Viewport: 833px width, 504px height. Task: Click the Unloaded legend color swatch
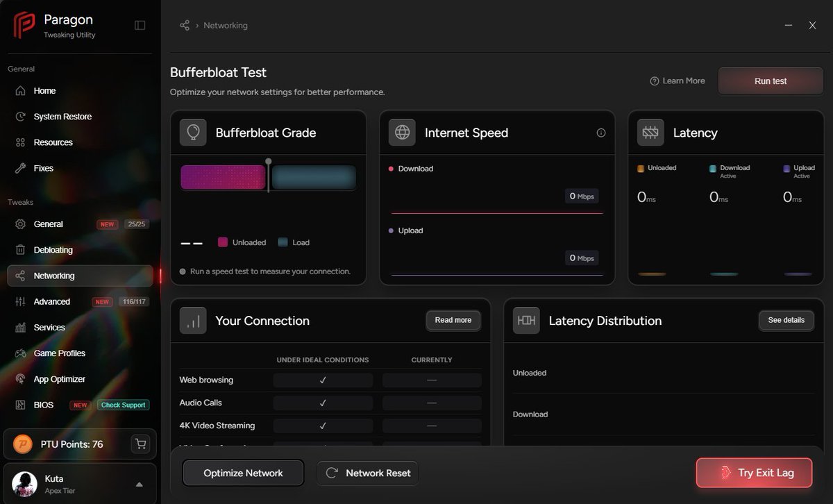point(223,242)
